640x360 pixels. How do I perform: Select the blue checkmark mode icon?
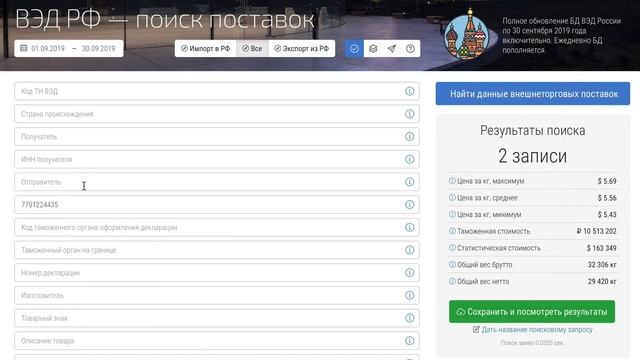coord(354,49)
